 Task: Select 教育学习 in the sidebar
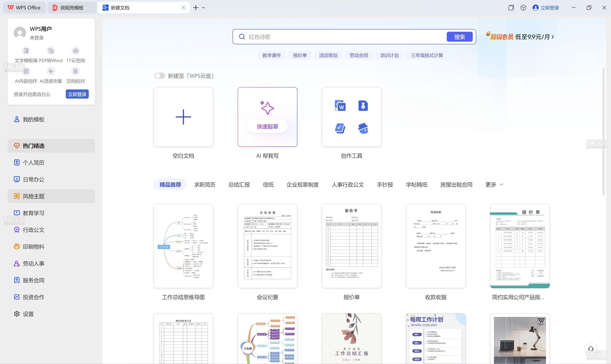pyautogui.click(x=51, y=213)
